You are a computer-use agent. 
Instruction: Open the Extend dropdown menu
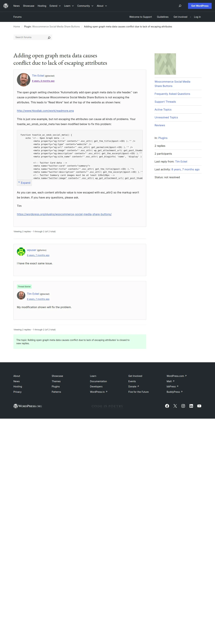click(55, 6)
